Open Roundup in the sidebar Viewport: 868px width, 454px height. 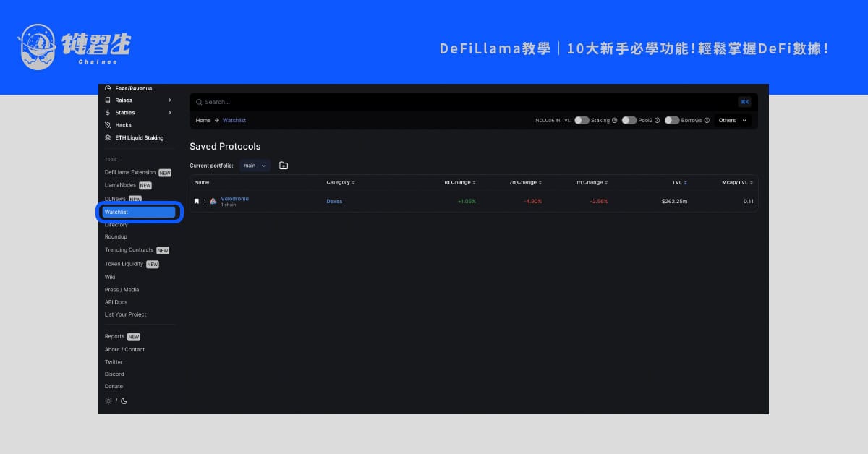click(x=116, y=237)
